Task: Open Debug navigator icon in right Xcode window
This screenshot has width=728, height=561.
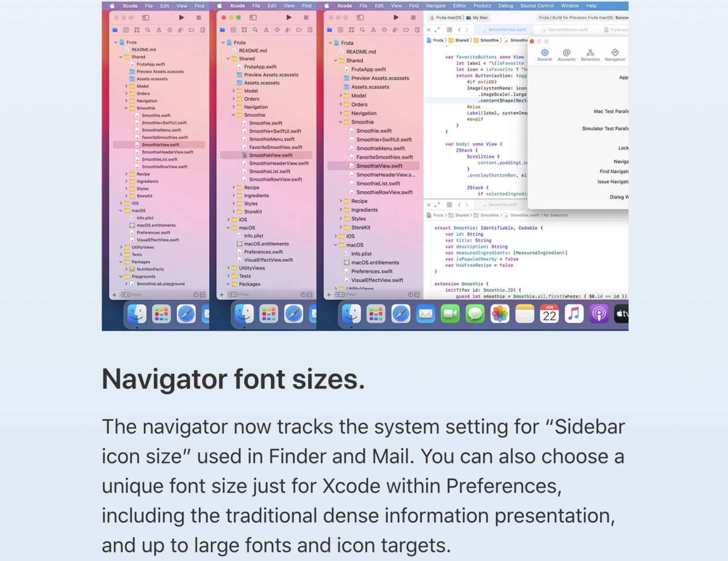Action: [395, 29]
